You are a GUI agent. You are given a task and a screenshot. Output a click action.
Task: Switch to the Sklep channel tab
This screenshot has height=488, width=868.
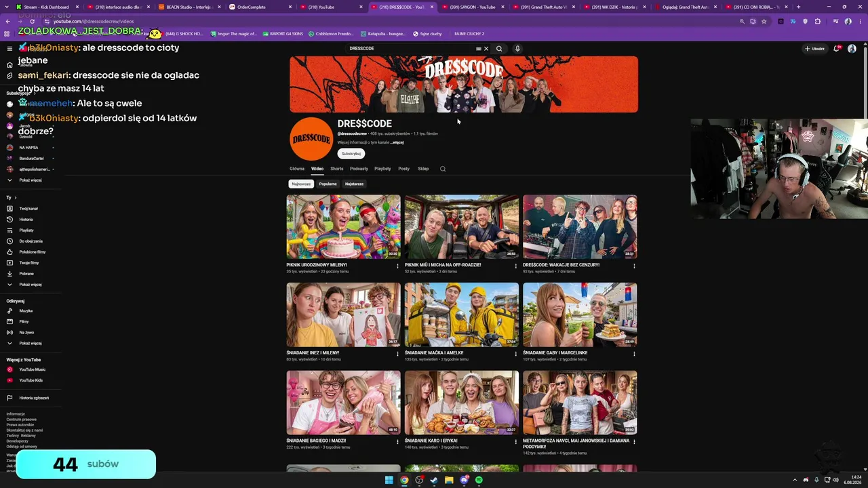point(423,169)
